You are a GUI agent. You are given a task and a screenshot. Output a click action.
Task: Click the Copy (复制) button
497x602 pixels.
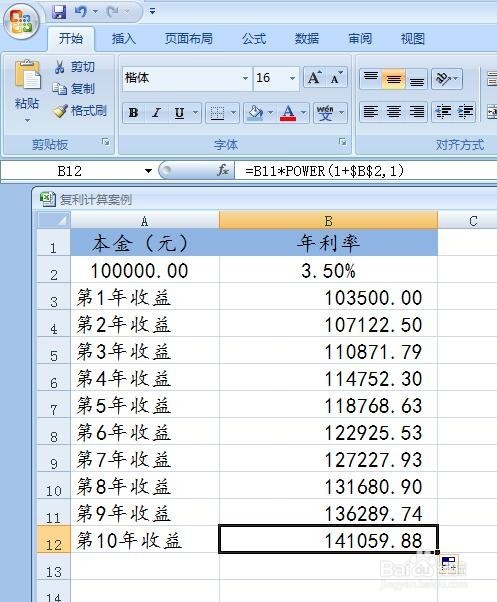pyautogui.click(x=74, y=89)
